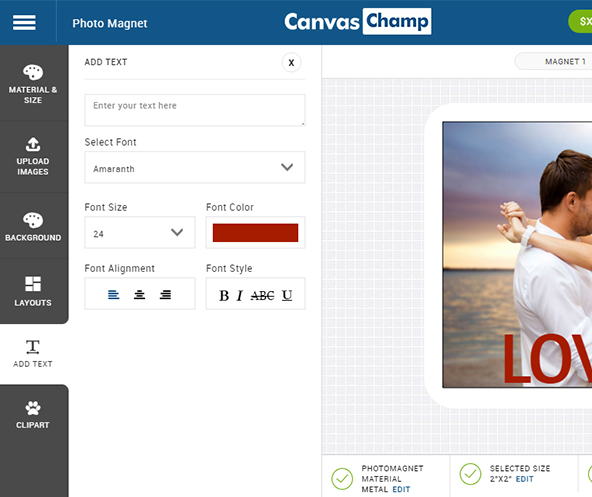Click the green price button
The height and width of the screenshot is (497, 592).
coord(580,22)
